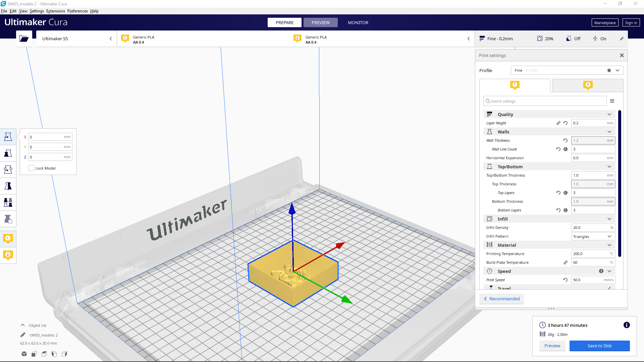The height and width of the screenshot is (362, 644).
Task: Select the Rotate tool icon
Action: [7, 169]
